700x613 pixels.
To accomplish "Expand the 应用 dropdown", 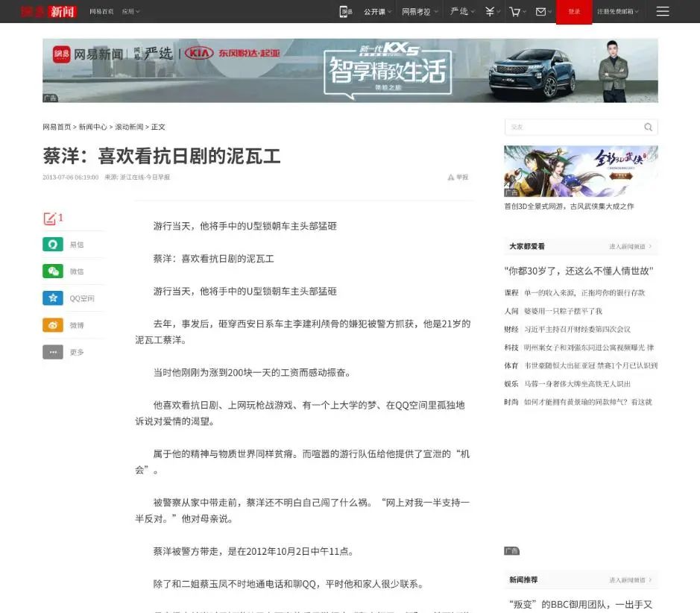I will click(x=130, y=11).
